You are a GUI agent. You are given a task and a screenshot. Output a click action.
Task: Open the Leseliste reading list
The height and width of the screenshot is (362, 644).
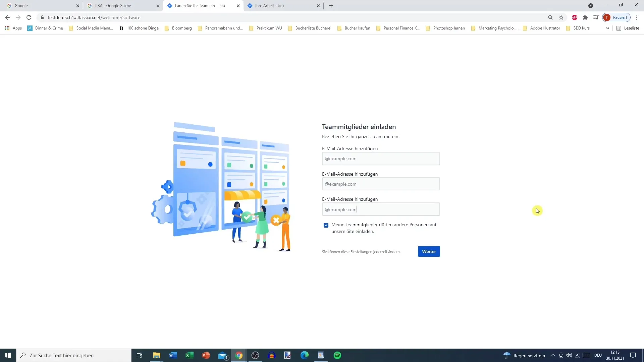point(628,28)
